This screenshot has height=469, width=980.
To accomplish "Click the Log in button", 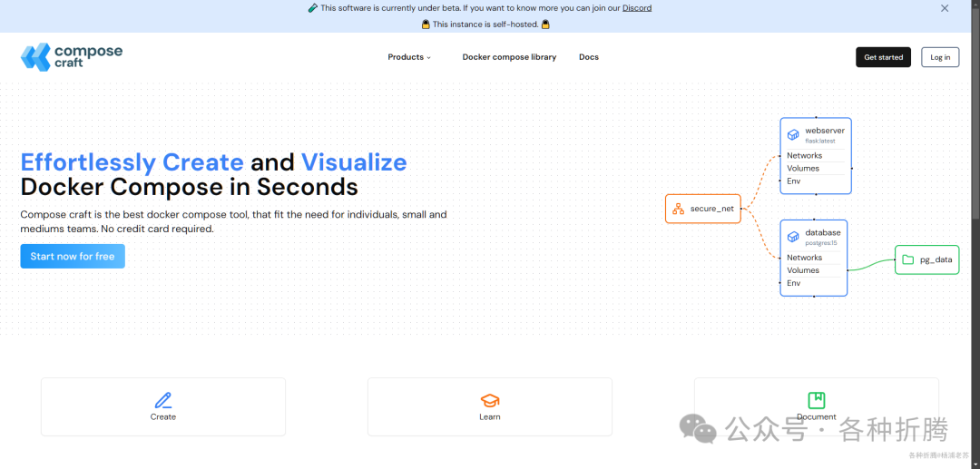I will click(x=940, y=57).
